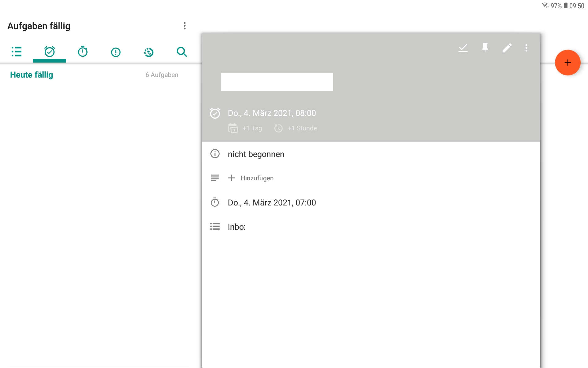Toggle task status 'nicht begonnen'
Viewport: 588px width, 368px height.
pyautogui.click(x=256, y=154)
